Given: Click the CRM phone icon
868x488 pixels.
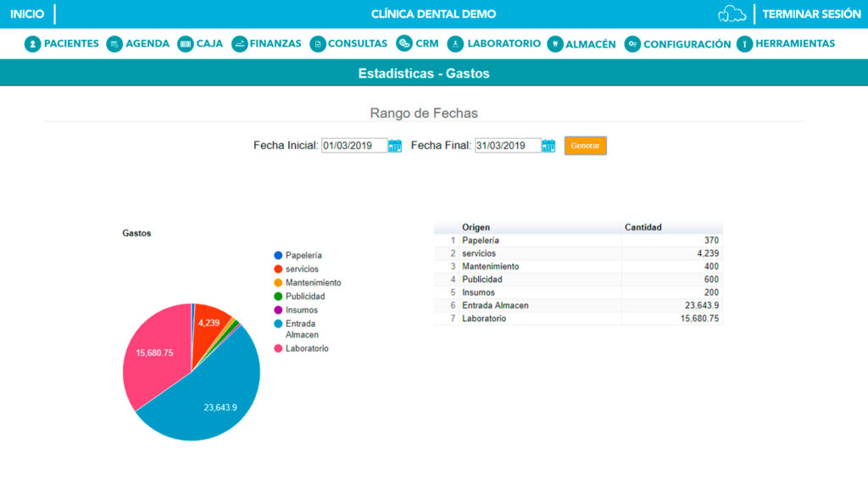Looking at the screenshot, I should (404, 43).
